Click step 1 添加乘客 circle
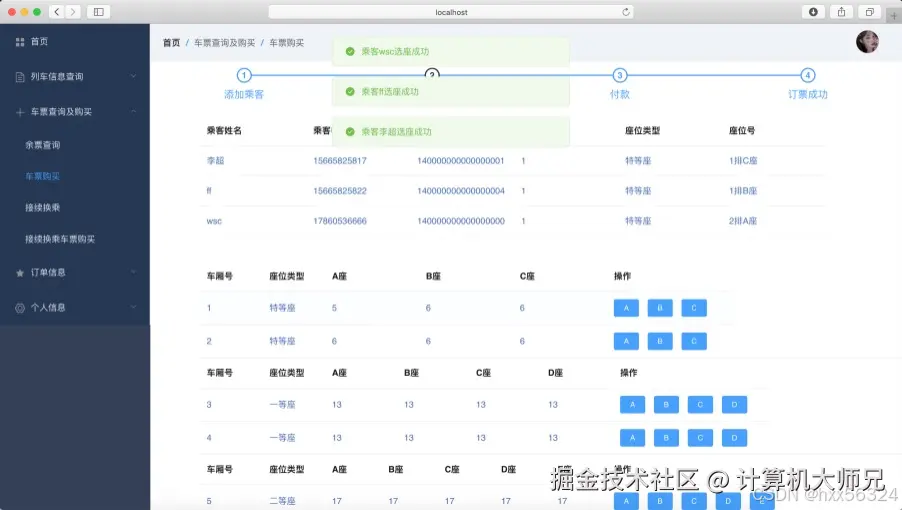 [x=244, y=75]
